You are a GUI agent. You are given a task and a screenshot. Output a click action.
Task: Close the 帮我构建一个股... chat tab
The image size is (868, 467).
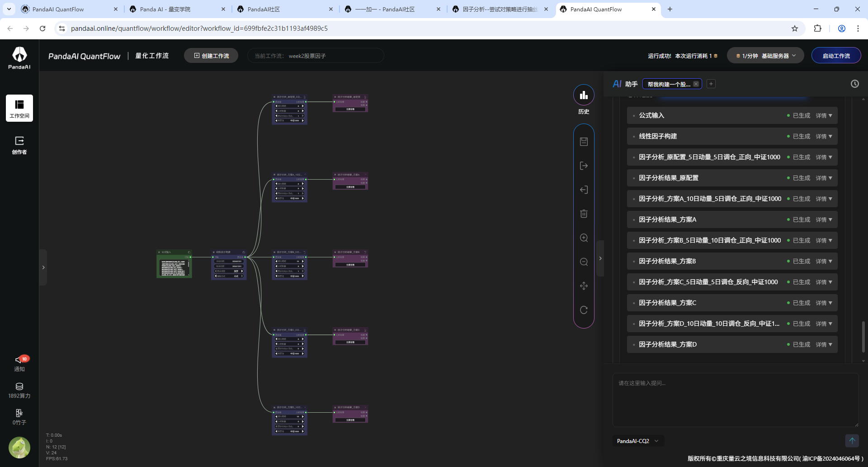[x=696, y=84]
